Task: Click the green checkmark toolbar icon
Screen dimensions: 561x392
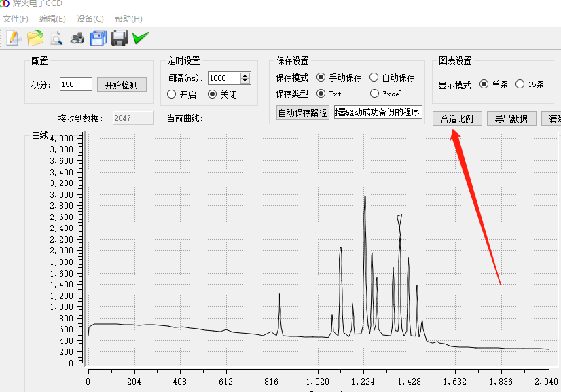Action: pyautogui.click(x=140, y=37)
